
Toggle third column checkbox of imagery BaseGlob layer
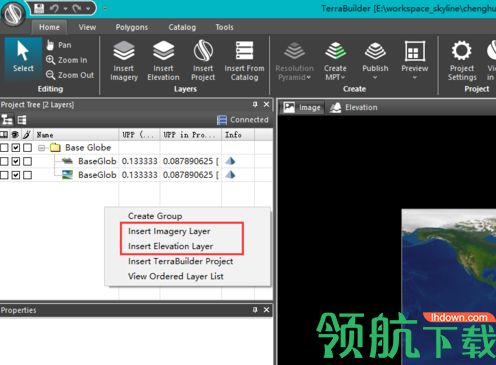tap(28, 175)
